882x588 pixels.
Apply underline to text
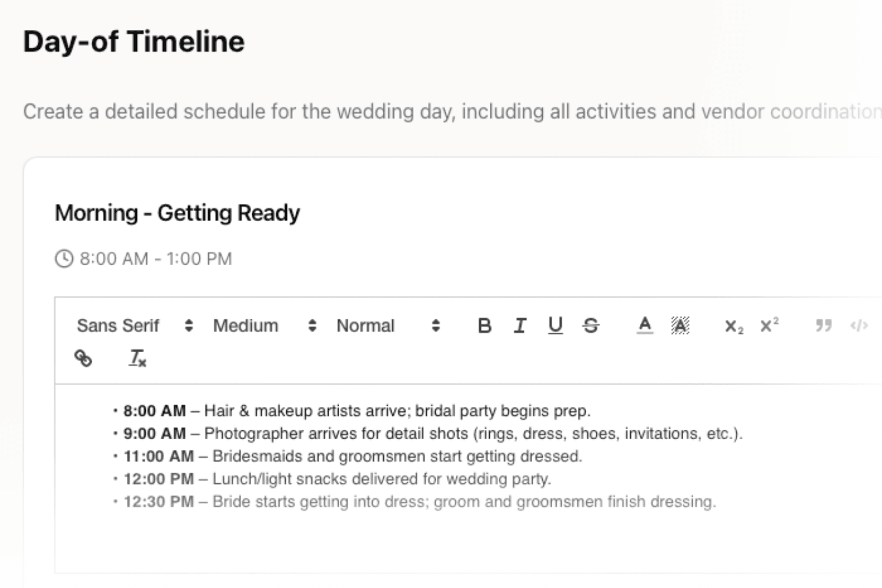(x=555, y=326)
